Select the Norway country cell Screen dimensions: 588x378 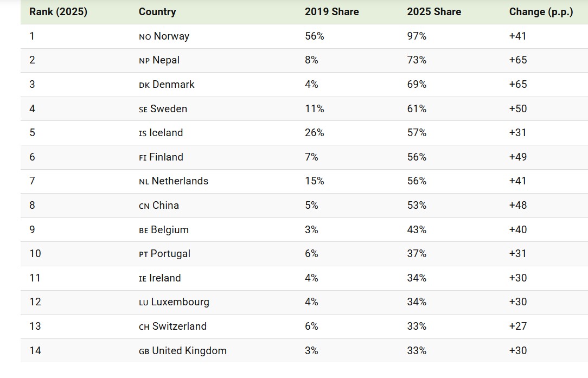pyautogui.click(x=171, y=36)
